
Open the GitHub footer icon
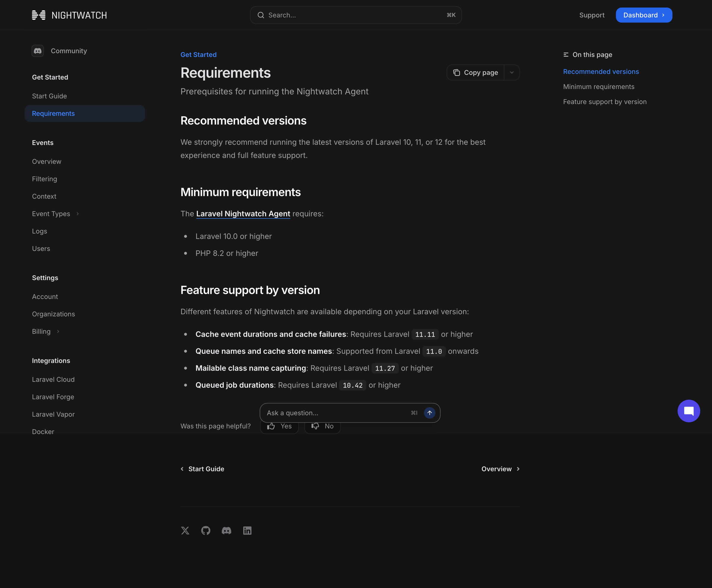point(206,530)
